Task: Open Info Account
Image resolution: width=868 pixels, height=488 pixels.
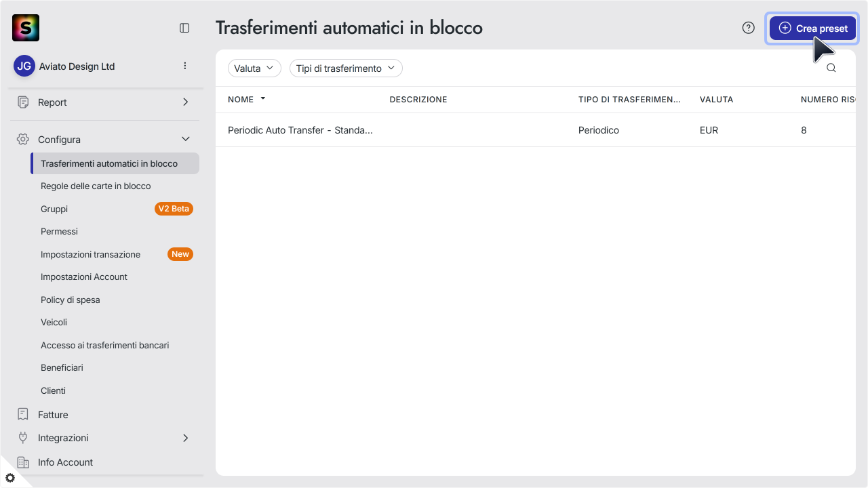Action: point(65,462)
